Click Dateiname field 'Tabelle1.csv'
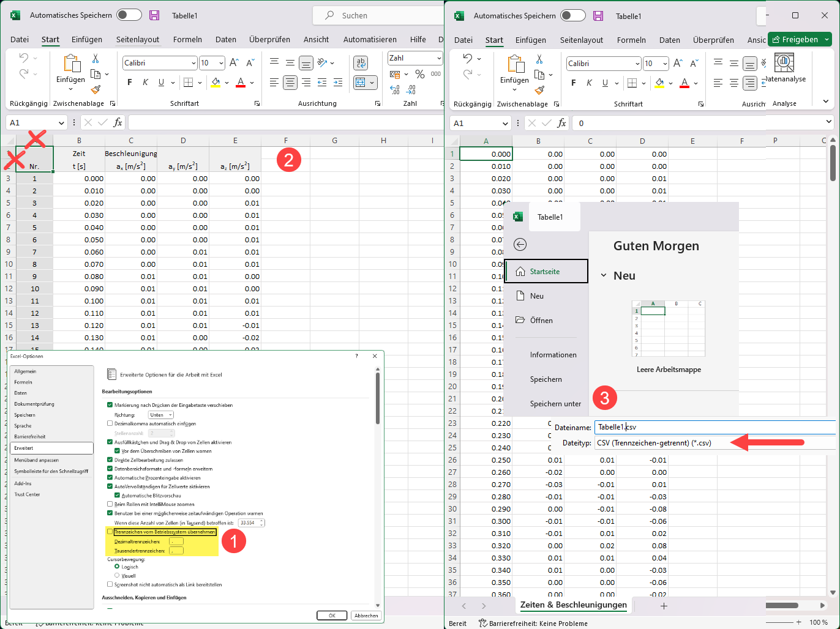 [x=714, y=427]
